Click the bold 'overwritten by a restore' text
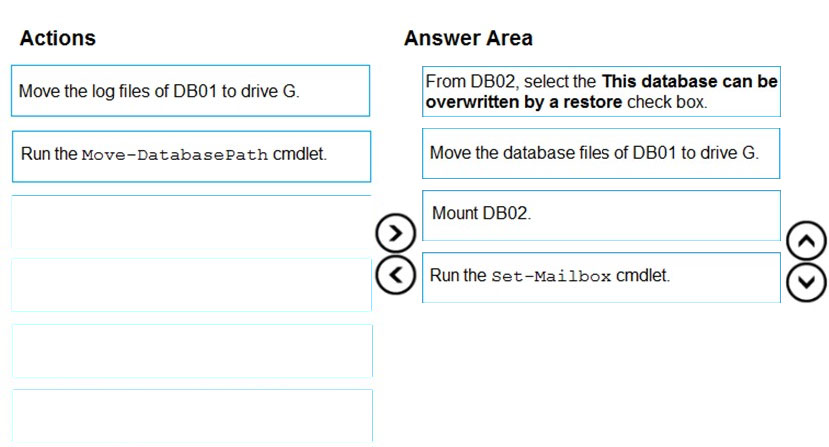 click(x=524, y=102)
